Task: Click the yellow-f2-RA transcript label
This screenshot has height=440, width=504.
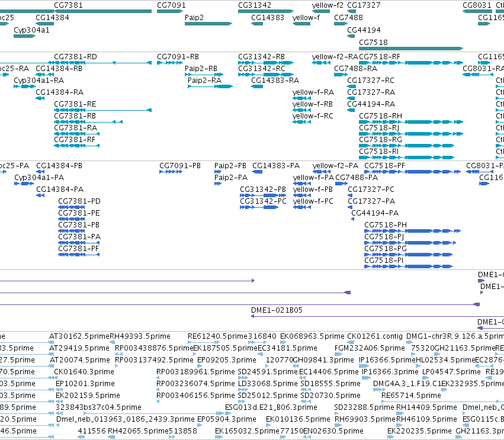Action: tap(335, 57)
